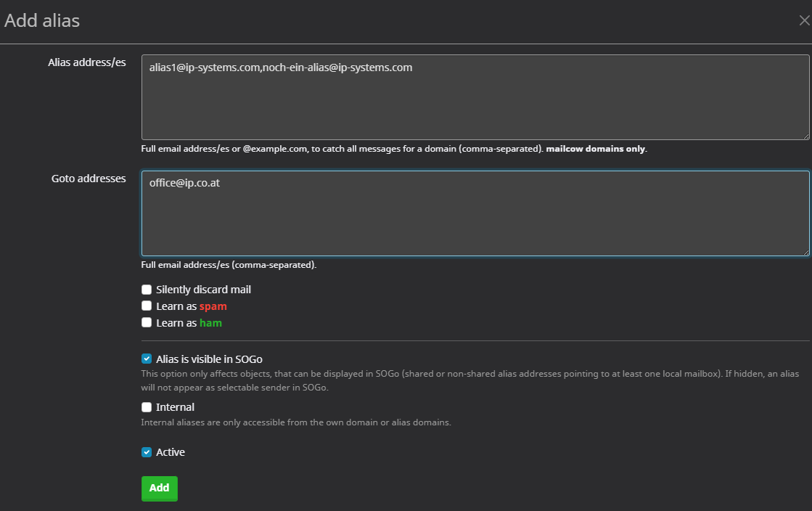Uncheck the Alias is visible in SOGo checkbox

point(147,359)
